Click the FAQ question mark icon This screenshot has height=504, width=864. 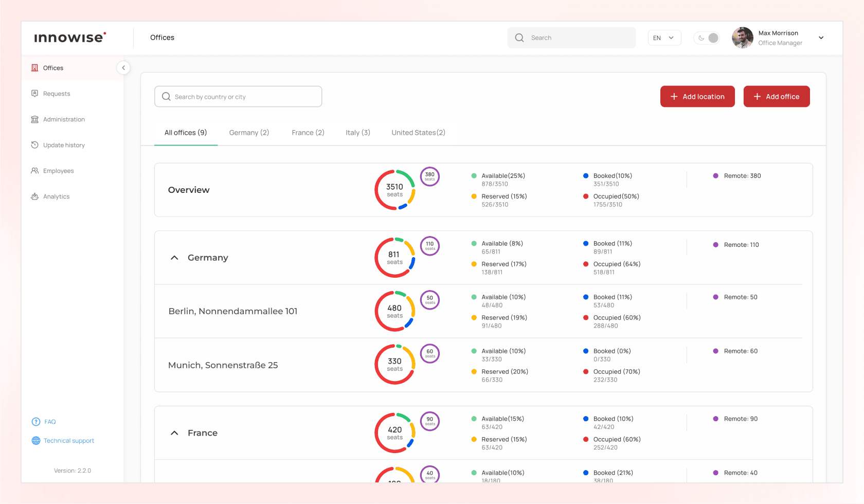(x=36, y=422)
